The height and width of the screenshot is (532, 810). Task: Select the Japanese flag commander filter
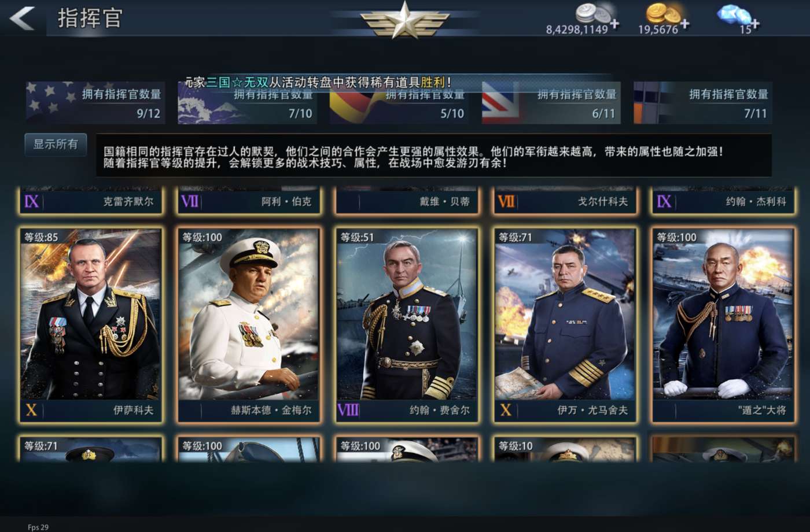(248, 103)
